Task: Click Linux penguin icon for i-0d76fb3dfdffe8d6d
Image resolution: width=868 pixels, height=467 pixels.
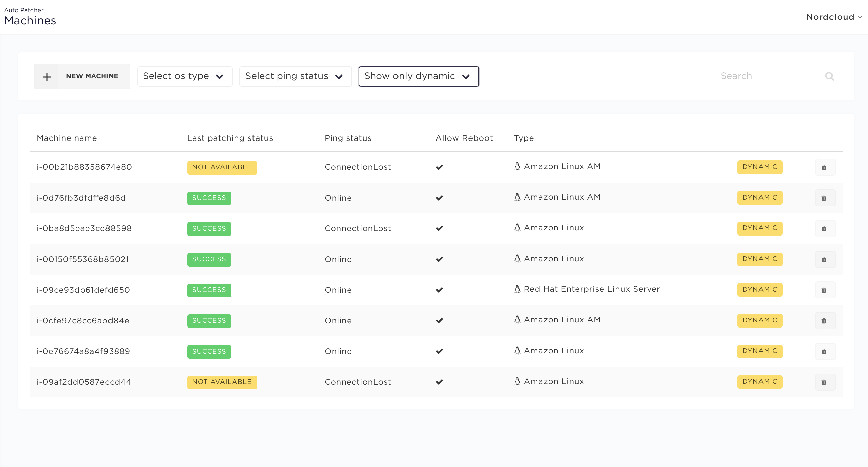Action: (517, 197)
